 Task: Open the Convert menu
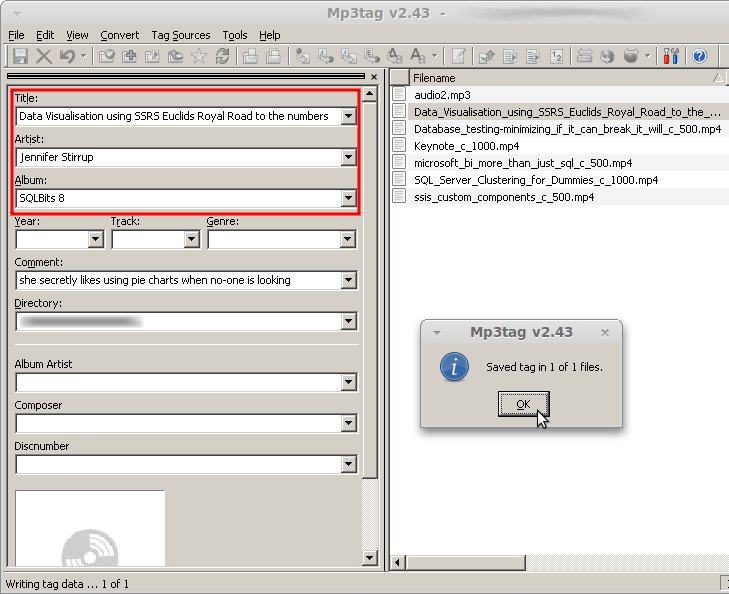click(119, 35)
